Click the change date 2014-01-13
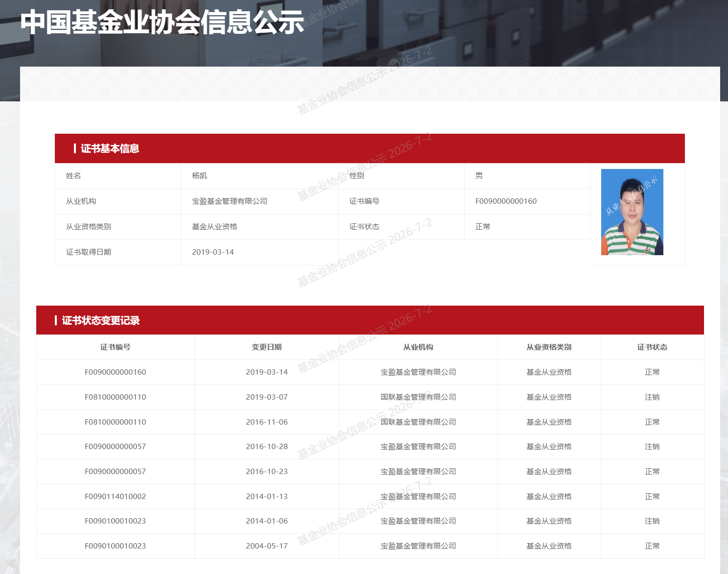The width and height of the screenshot is (728, 574). click(267, 497)
